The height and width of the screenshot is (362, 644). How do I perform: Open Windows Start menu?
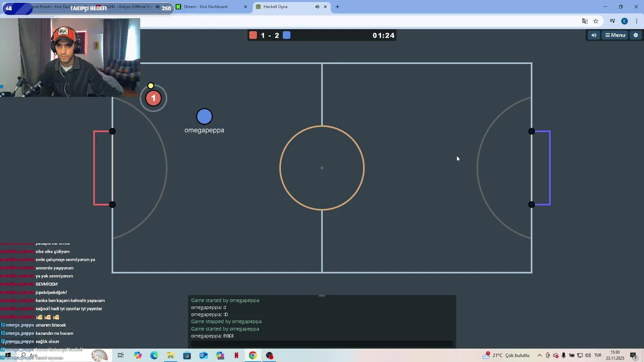(x=8, y=355)
